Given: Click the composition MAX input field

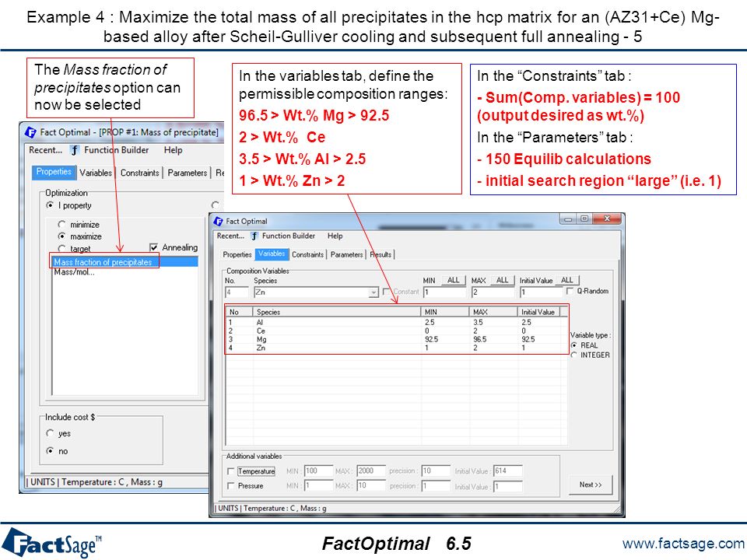Looking at the screenshot, I should (x=493, y=292).
